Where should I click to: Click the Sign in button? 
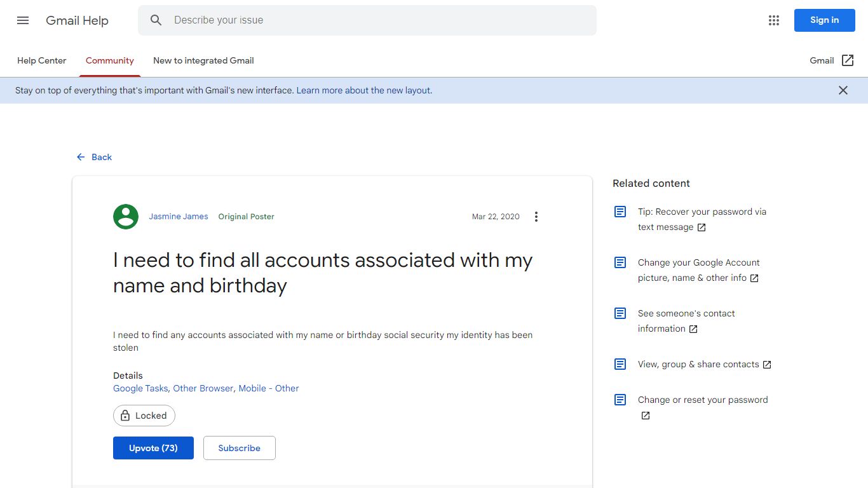824,20
